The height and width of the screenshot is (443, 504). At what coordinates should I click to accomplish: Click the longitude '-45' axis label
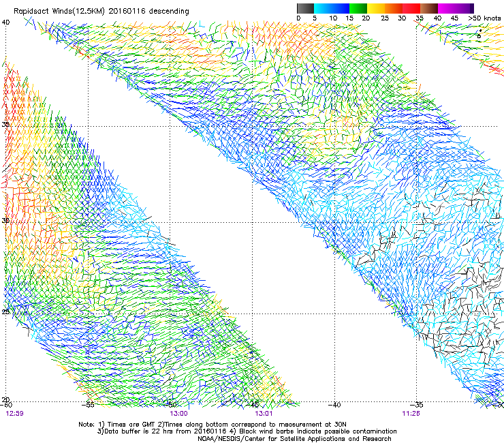253,405
